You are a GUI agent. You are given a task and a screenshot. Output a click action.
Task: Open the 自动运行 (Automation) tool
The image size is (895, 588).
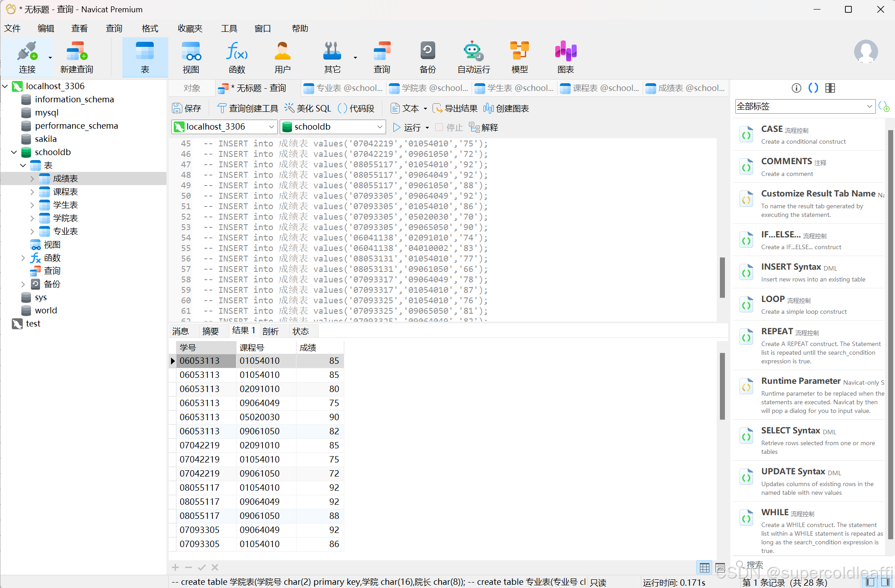click(473, 57)
